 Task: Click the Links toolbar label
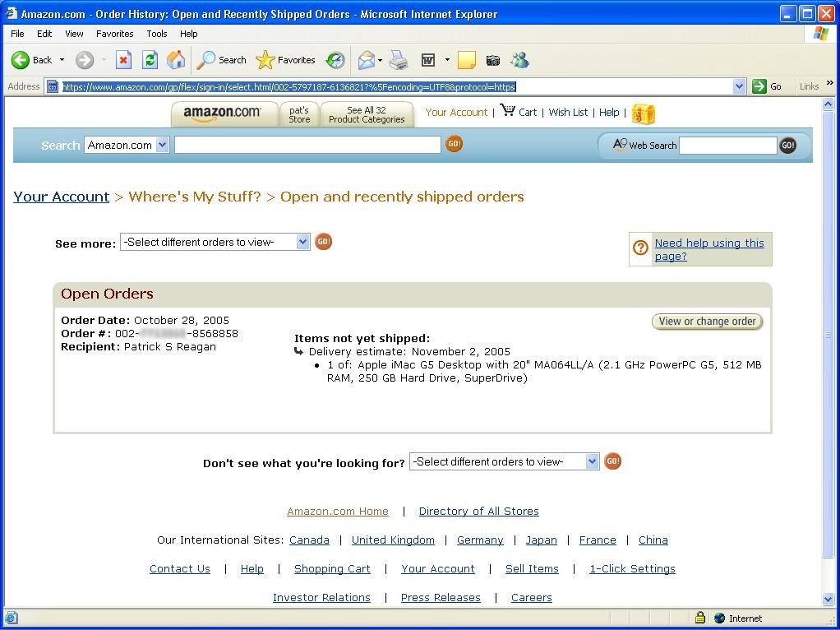coord(809,86)
